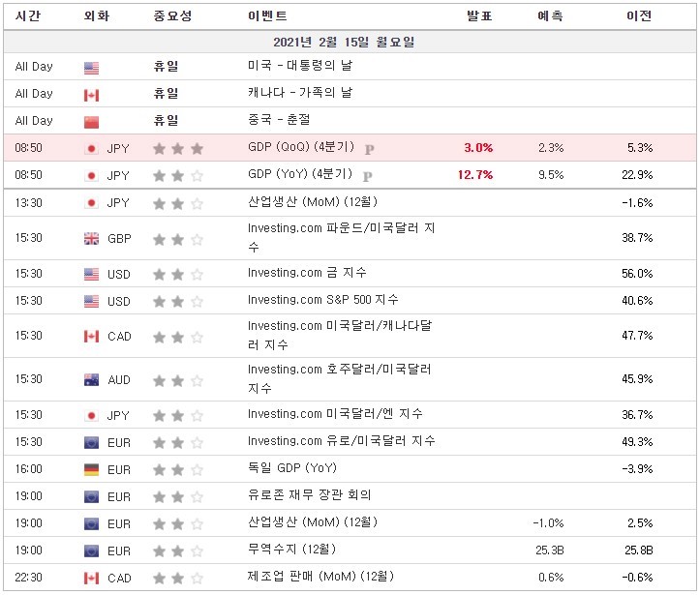Click the GBP currency label

(119, 239)
